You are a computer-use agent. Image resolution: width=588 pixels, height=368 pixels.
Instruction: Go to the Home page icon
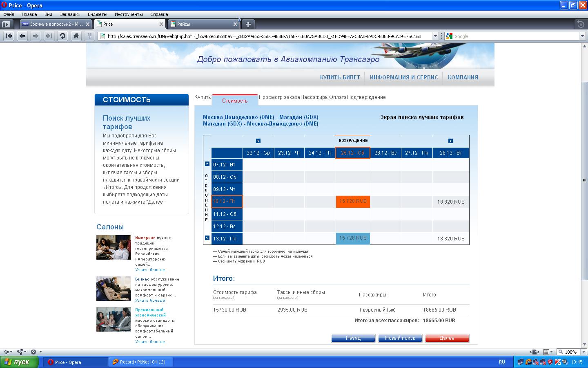[x=76, y=36]
